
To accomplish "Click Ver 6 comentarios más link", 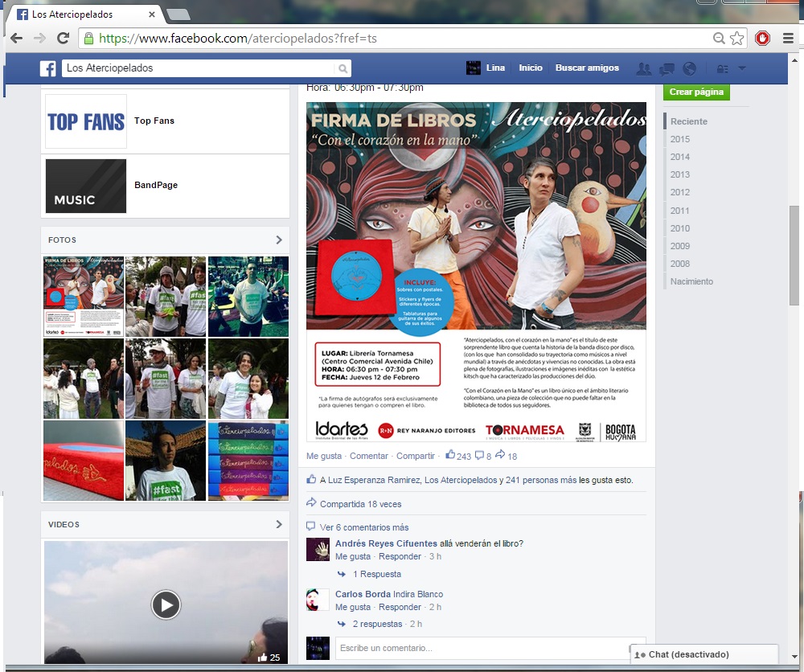I will (x=364, y=527).
